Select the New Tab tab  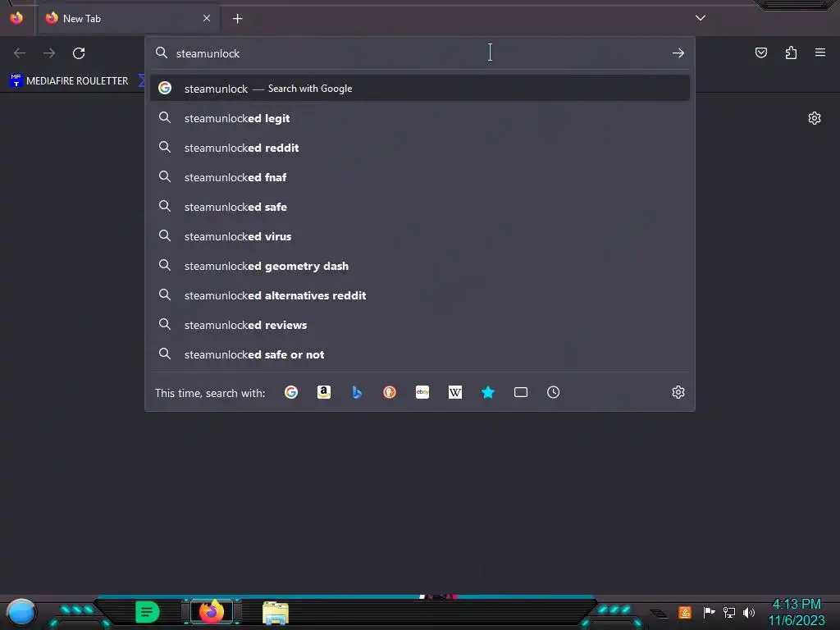(x=129, y=18)
